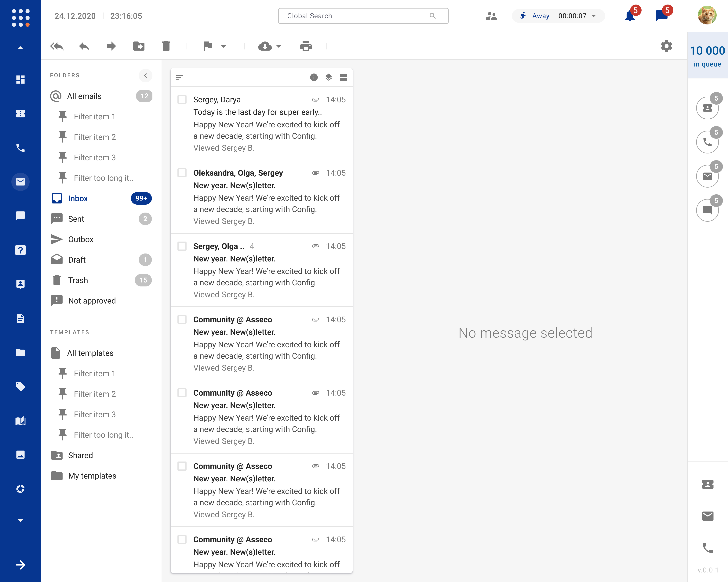Open the Away status dropdown
Image resolution: width=728 pixels, height=582 pixels.
tap(594, 16)
